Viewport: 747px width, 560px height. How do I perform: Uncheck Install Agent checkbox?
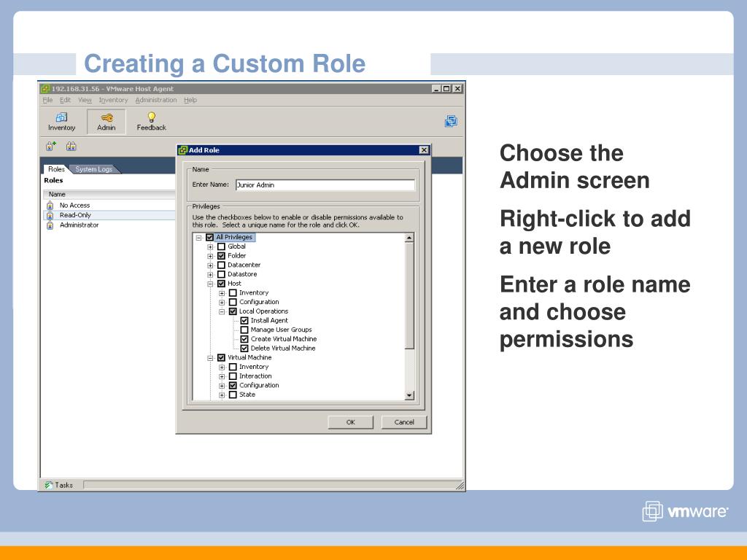pos(244,321)
